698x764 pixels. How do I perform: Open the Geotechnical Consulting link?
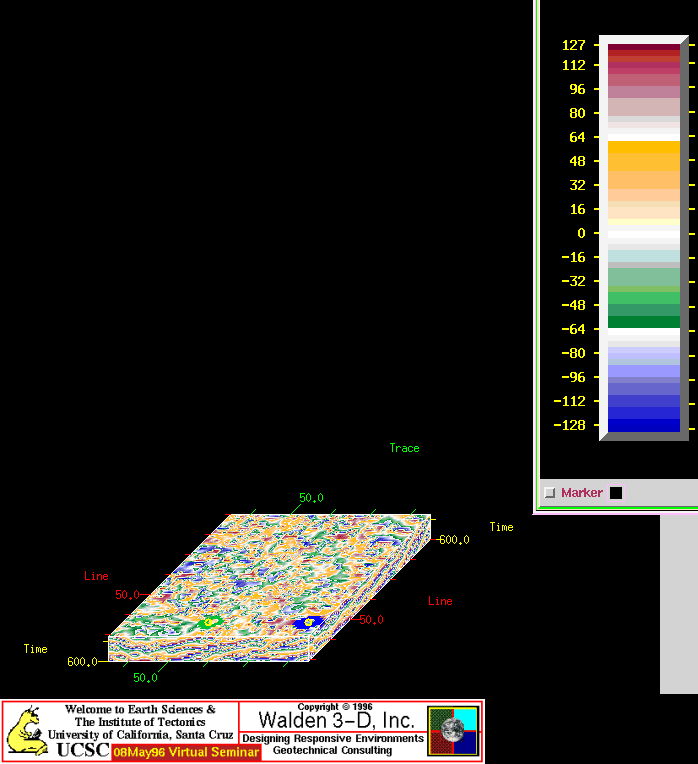tap(332, 750)
